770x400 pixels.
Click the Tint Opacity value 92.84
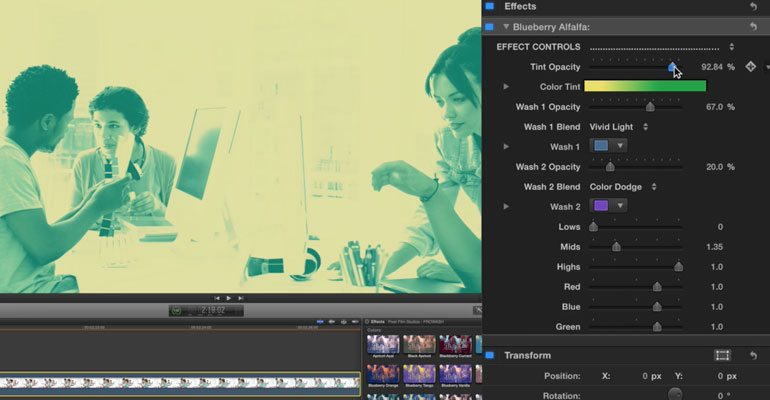click(712, 67)
